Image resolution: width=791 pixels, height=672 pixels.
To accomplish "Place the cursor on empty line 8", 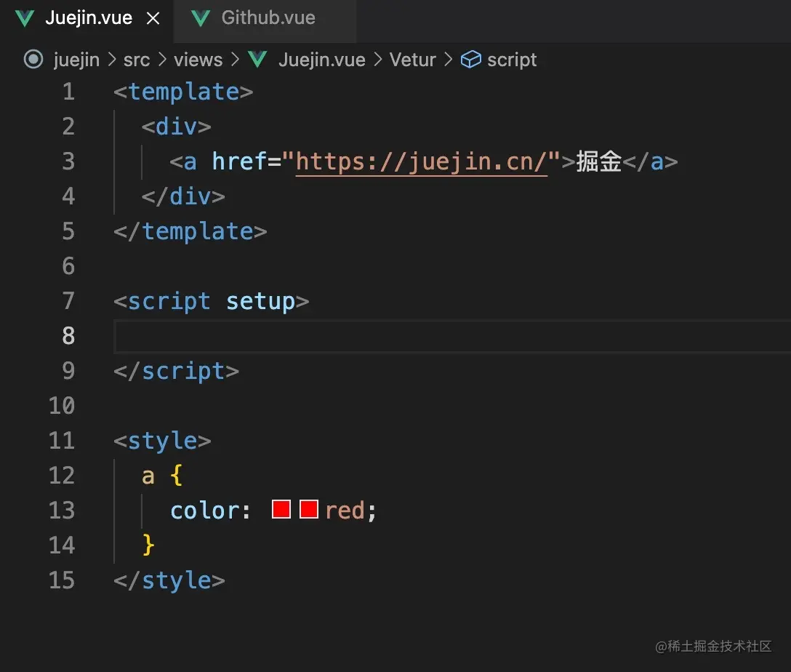I will click(x=452, y=336).
